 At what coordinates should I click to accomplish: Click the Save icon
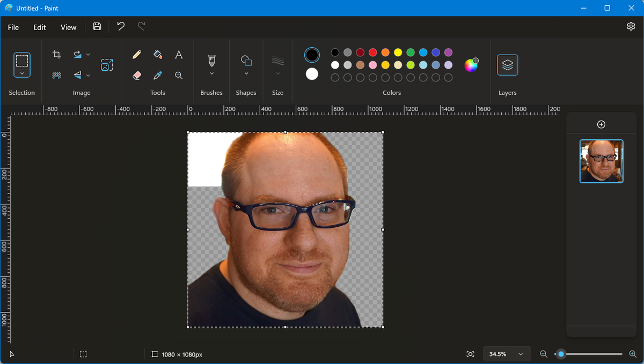[x=97, y=26]
